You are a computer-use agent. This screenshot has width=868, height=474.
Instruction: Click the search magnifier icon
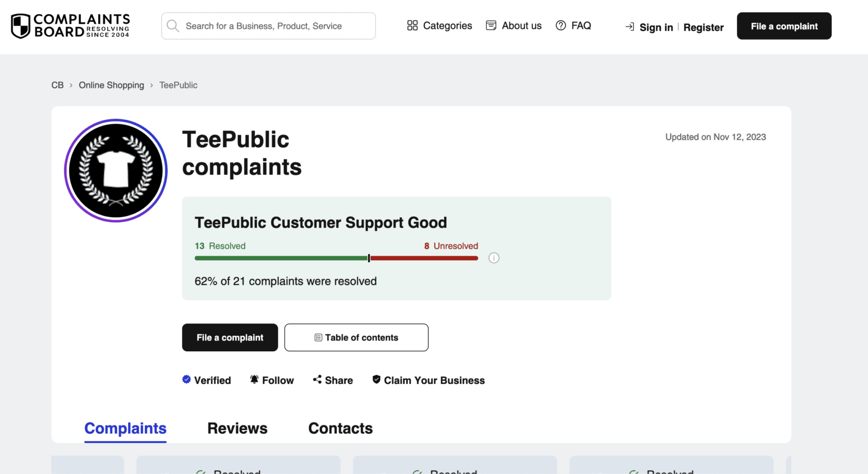pos(173,25)
